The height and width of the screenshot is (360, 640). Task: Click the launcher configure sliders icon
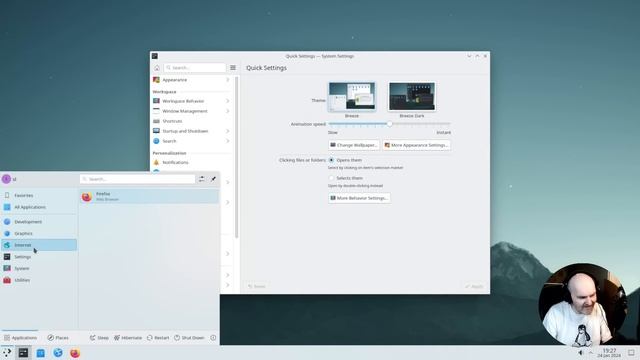click(x=202, y=179)
